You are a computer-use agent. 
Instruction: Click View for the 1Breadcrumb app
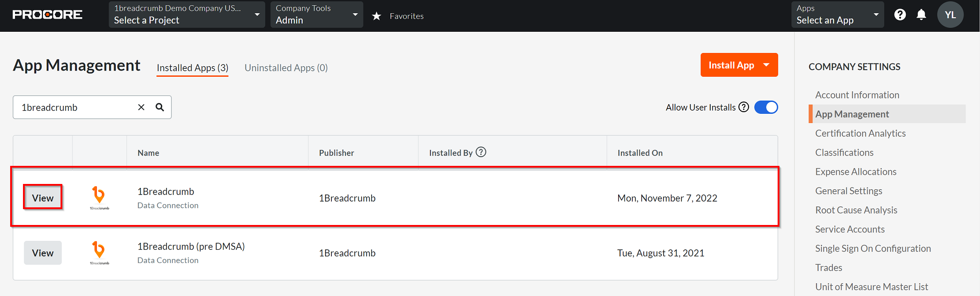(x=43, y=198)
